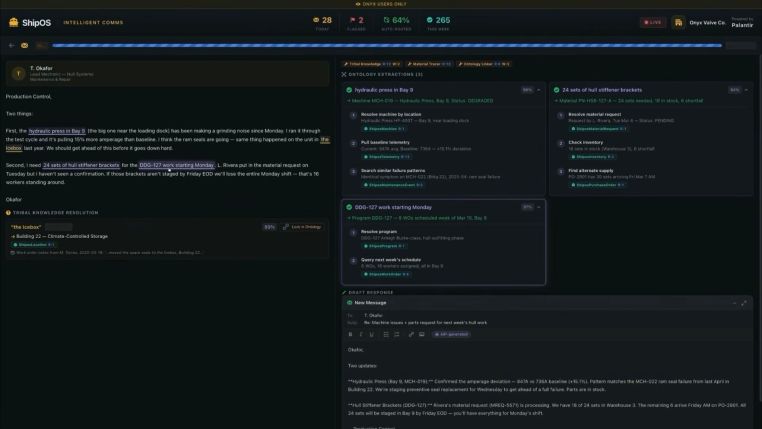Toggle the LIVE status indicator

tap(655, 21)
